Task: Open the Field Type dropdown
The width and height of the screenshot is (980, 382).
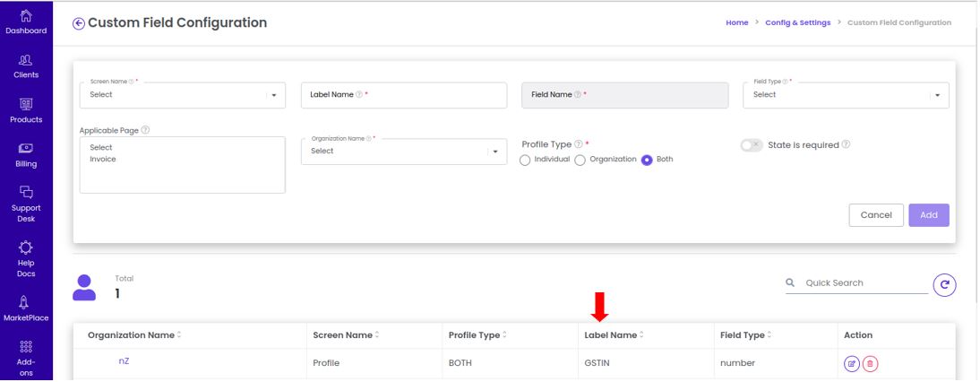Action: (x=847, y=95)
